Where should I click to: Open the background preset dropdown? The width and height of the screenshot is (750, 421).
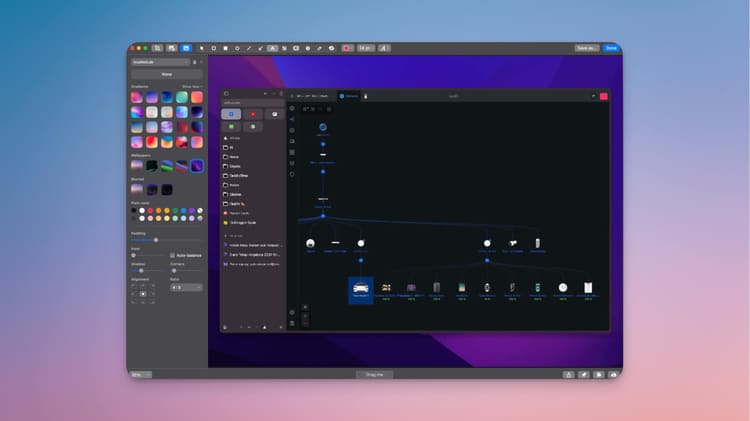click(160, 62)
